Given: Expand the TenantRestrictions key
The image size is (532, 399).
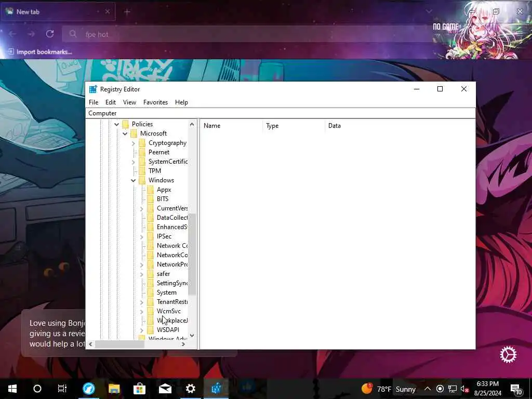Looking at the screenshot, I should [x=142, y=302].
